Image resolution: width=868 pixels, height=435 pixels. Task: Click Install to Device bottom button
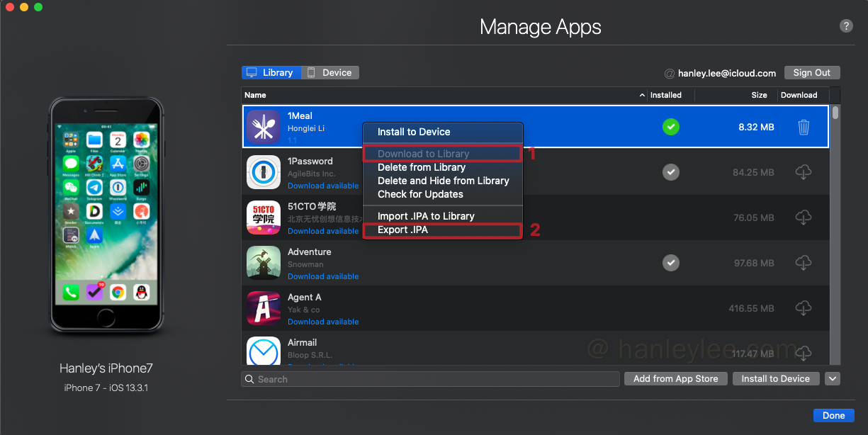click(776, 379)
